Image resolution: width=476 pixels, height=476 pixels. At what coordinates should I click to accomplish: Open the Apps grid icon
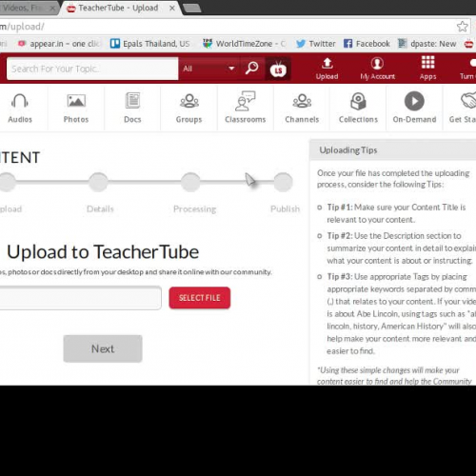[x=427, y=62]
